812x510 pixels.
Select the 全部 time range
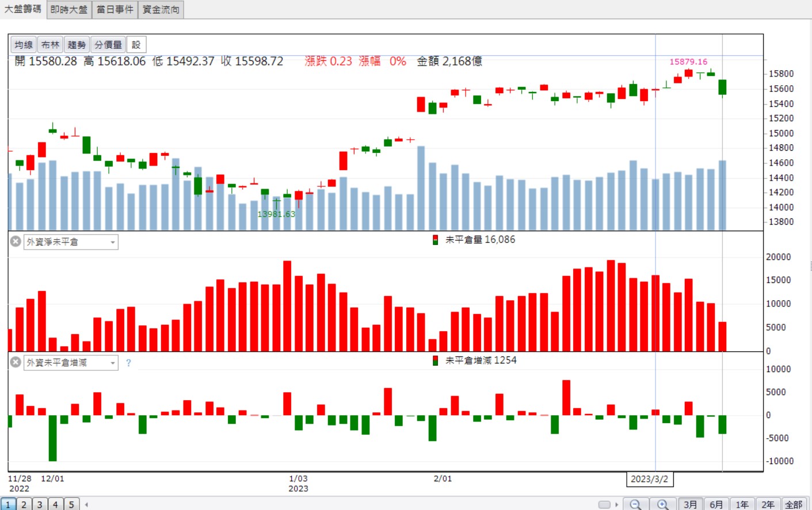(x=794, y=504)
